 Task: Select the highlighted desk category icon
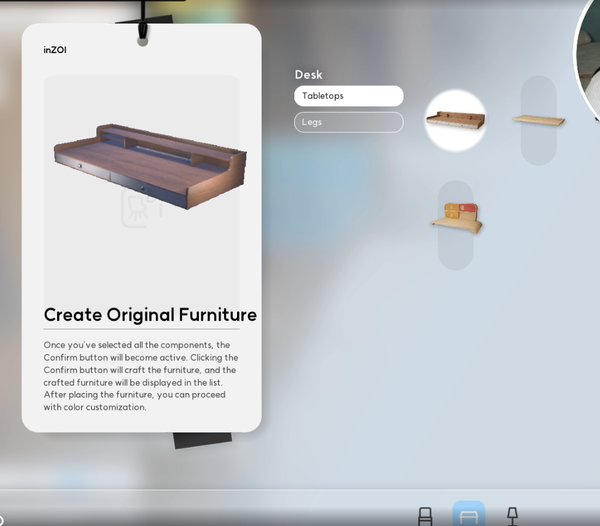[469, 514]
